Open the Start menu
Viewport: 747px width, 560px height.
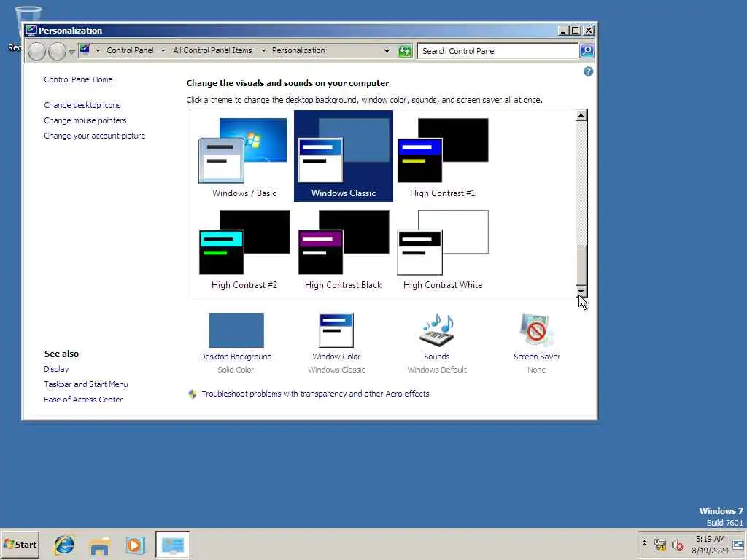pos(20,544)
